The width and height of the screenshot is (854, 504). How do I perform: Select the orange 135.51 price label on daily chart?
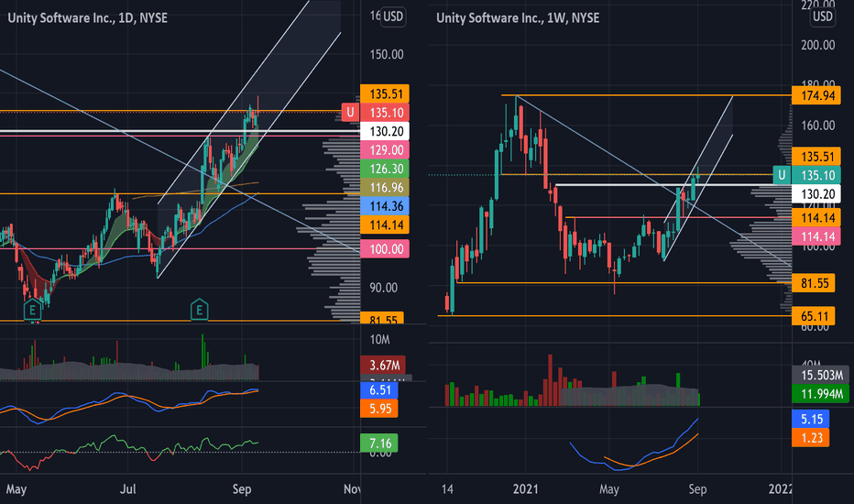click(385, 93)
